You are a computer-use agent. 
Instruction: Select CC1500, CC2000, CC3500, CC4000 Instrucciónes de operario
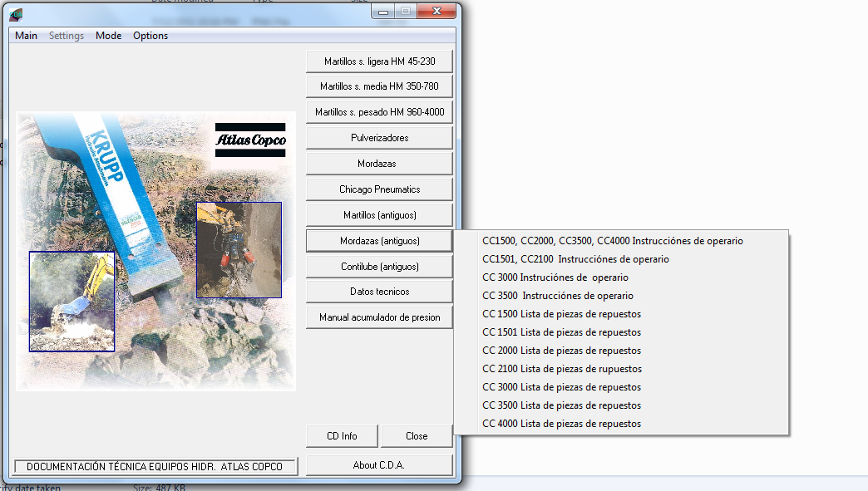point(621,241)
